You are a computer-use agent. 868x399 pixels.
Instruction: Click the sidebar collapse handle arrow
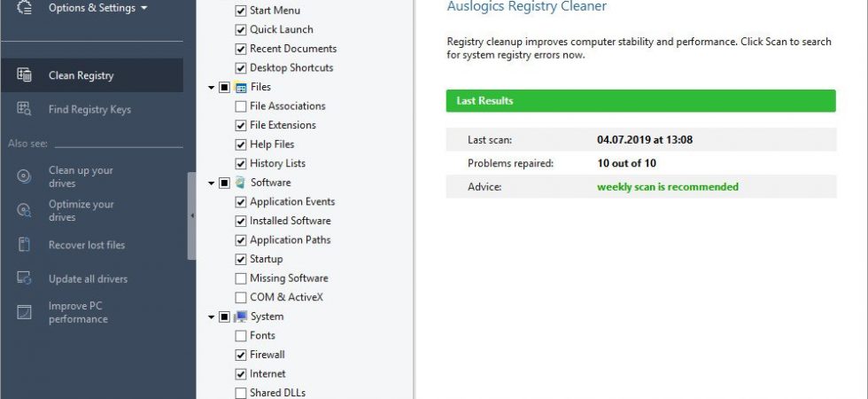point(192,216)
